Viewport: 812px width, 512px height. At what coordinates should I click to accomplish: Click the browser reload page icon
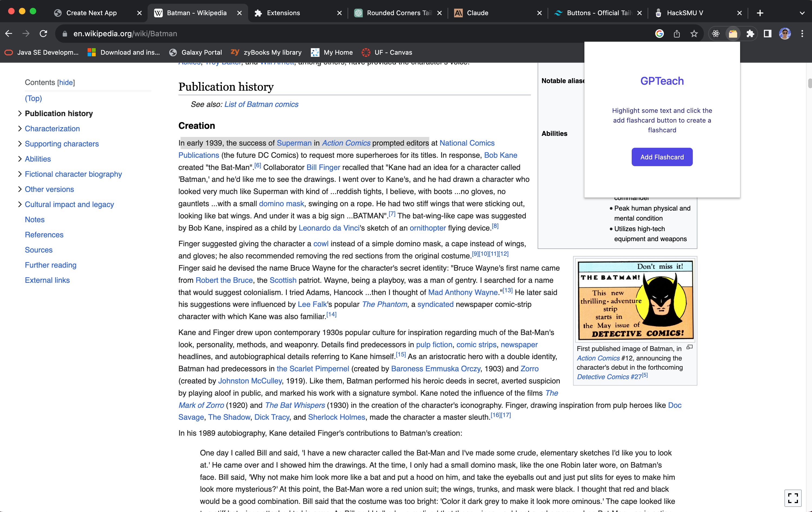pos(43,33)
